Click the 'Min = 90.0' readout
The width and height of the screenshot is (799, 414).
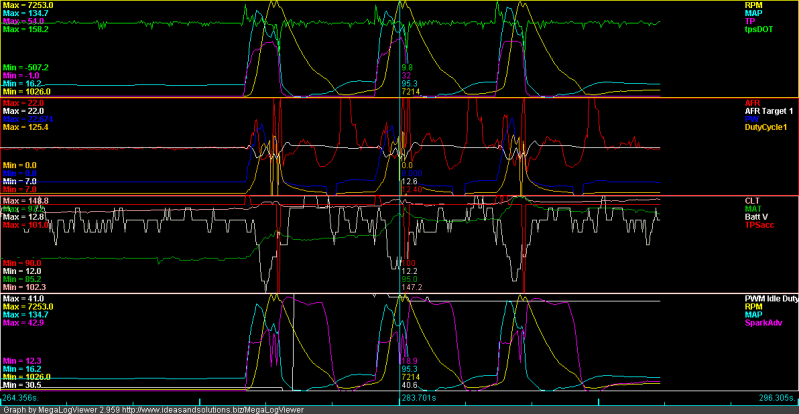click(x=22, y=263)
